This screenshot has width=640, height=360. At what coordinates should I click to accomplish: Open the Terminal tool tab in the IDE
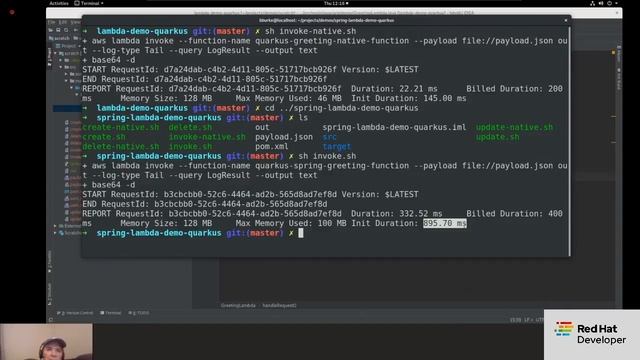click(111, 313)
